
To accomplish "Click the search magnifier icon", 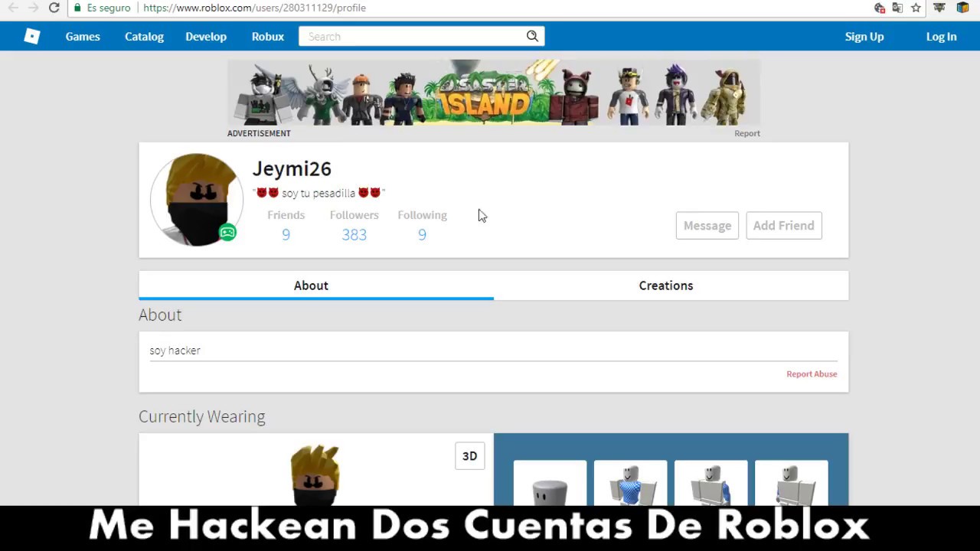I will click(x=532, y=36).
